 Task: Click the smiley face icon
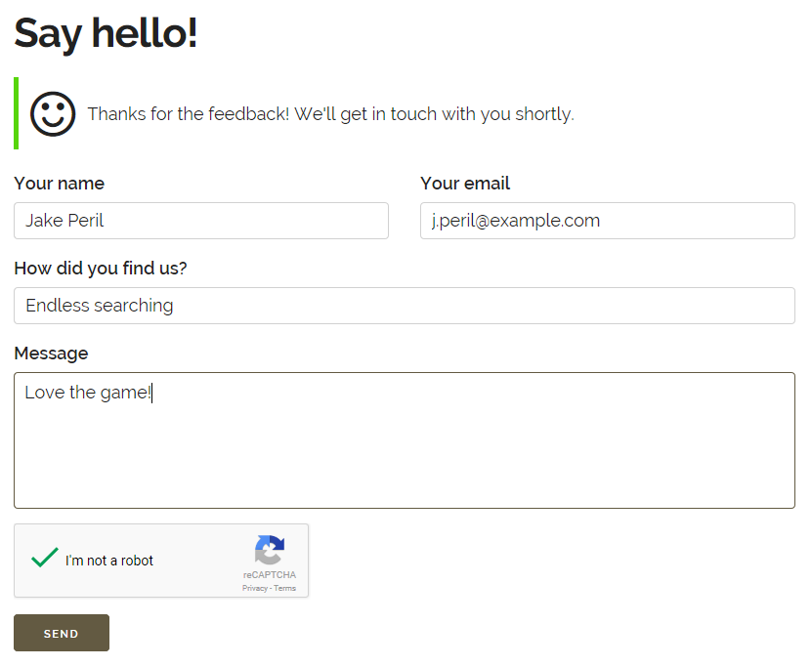[x=53, y=114]
